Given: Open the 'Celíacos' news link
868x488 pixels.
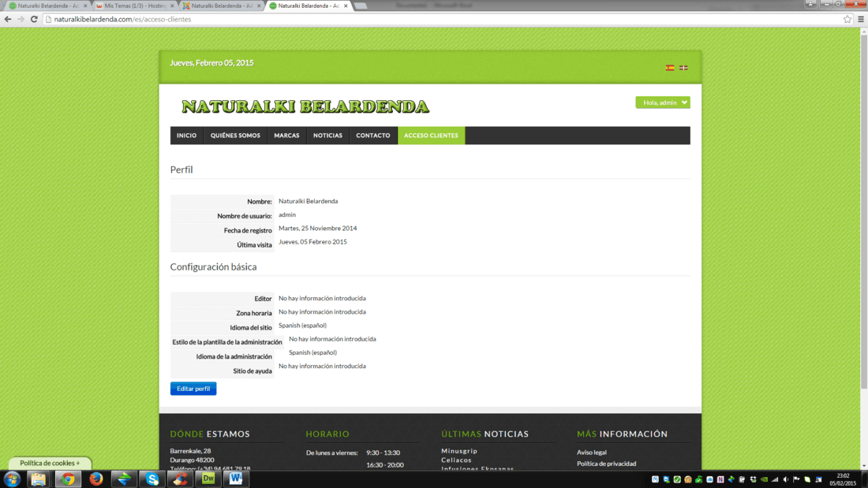Looking at the screenshot, I should 457,460.
